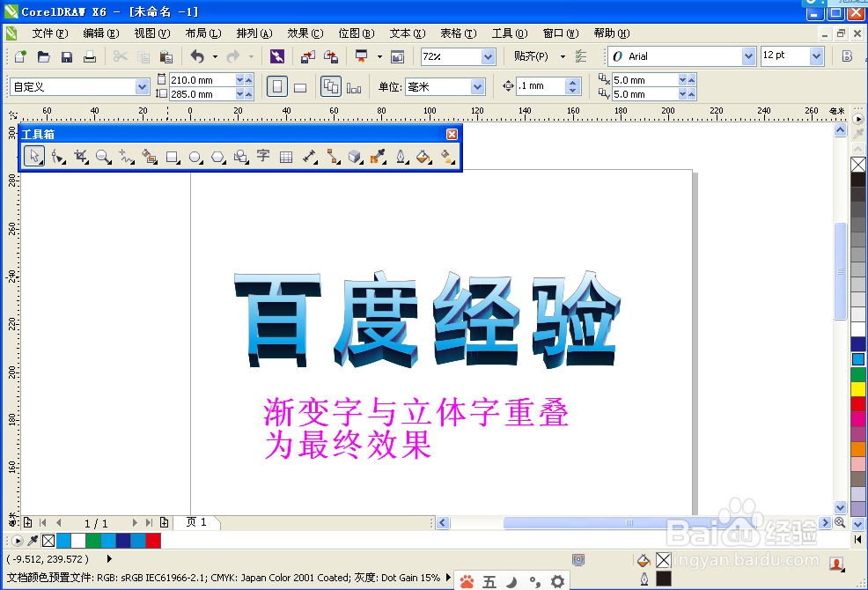Switch to the 页 1 page tab
The image size is (868, 590).
(x=197, y=522)
